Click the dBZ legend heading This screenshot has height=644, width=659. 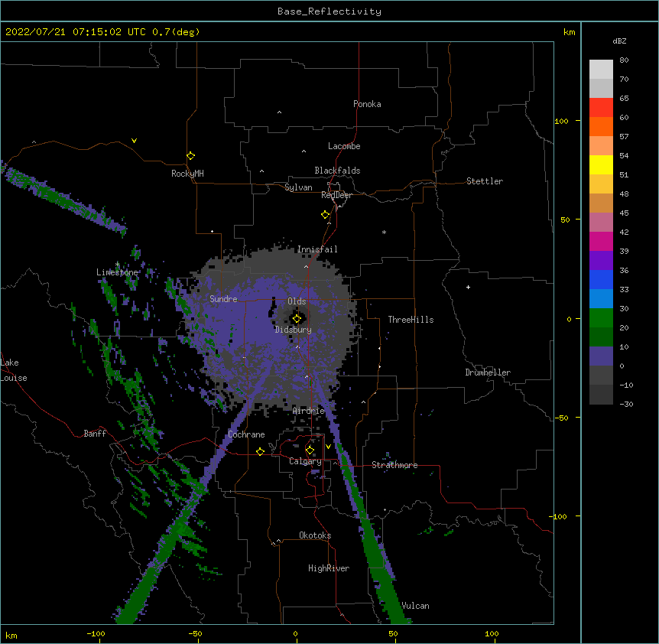(x=619, y=41)
